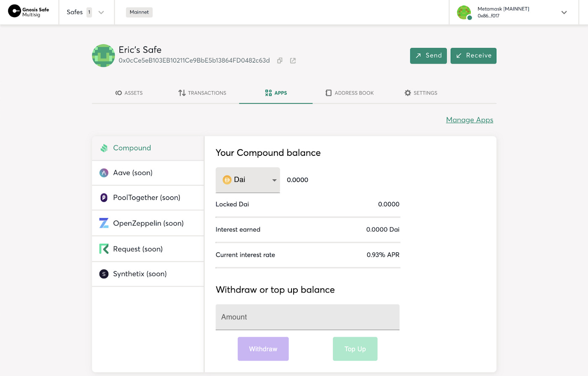Image resolution: width=588 pixels, height=376 pixels.
Task: Switch to the Assets tab
Action: (129, 93)
